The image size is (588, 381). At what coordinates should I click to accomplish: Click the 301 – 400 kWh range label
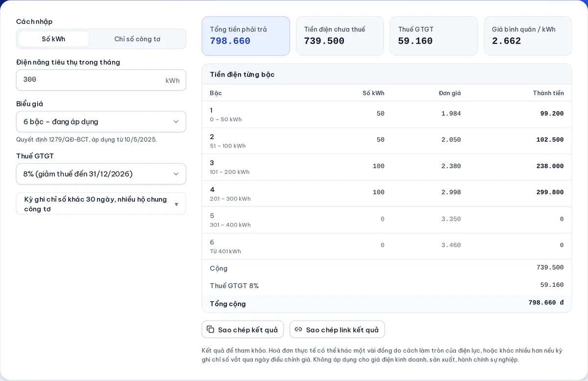point(230,225)
